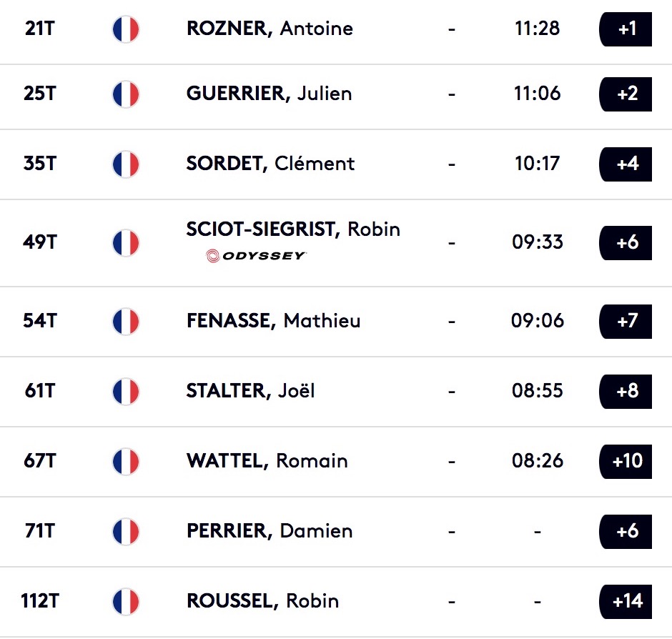Select SORDET, Clément player name
This screenshot has width=672, height=639.
pyautogui.click(x=270, y=163)
